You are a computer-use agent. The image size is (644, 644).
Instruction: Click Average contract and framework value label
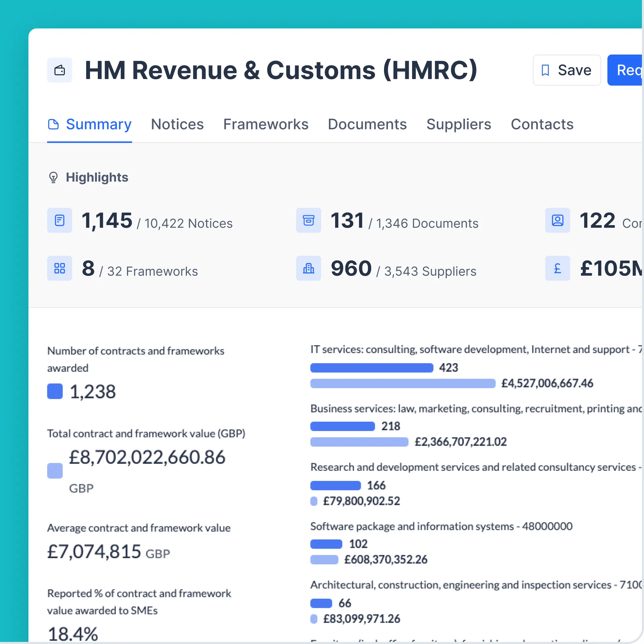pos(139,528)
